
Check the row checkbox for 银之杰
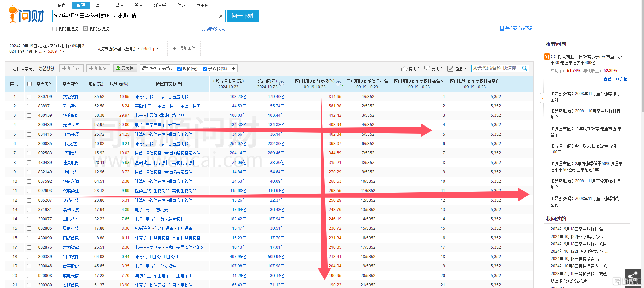(29, 144)
